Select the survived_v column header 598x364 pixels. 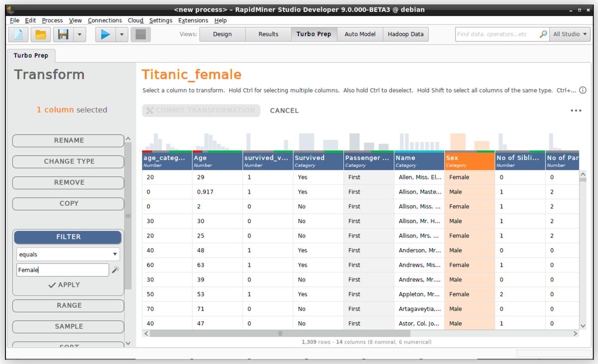tap(268, 161)
